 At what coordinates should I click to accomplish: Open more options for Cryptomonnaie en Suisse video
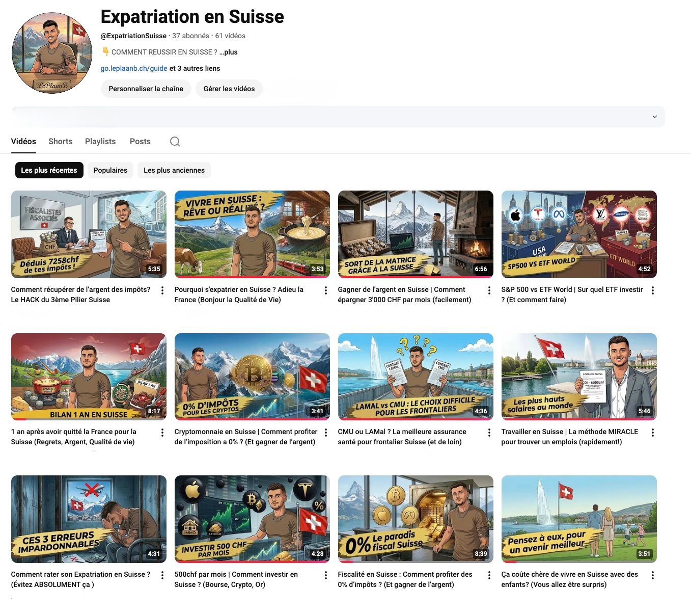click(326, 433)
